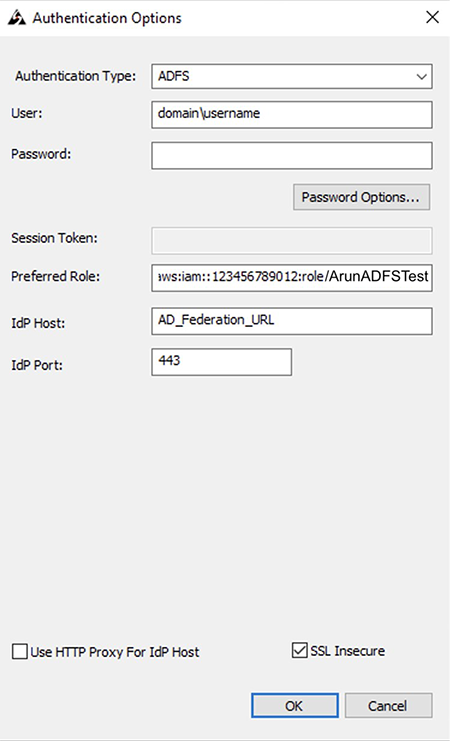Focus the IdP Host field with AD_Federation_URL

(x=291, y=321)
